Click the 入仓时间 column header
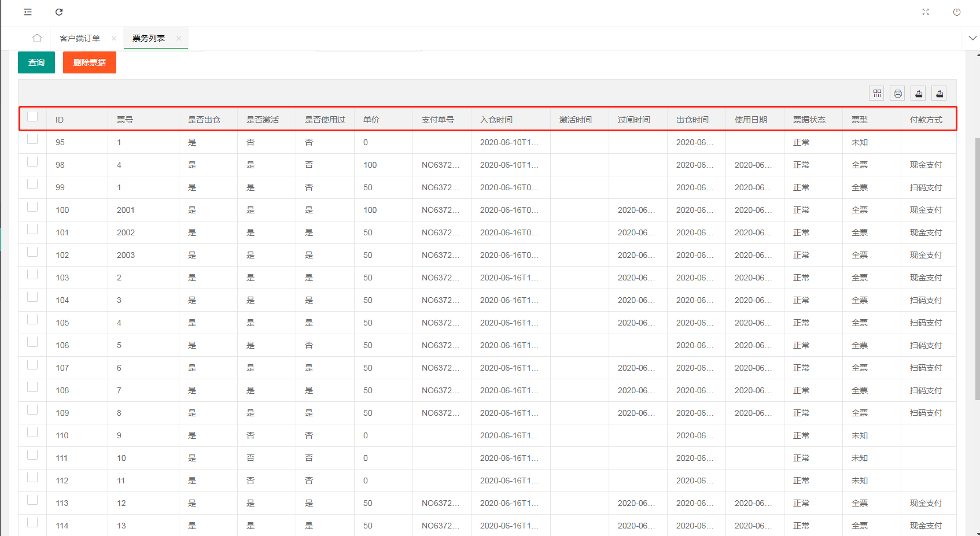980x536 pixels. [496, 120]
